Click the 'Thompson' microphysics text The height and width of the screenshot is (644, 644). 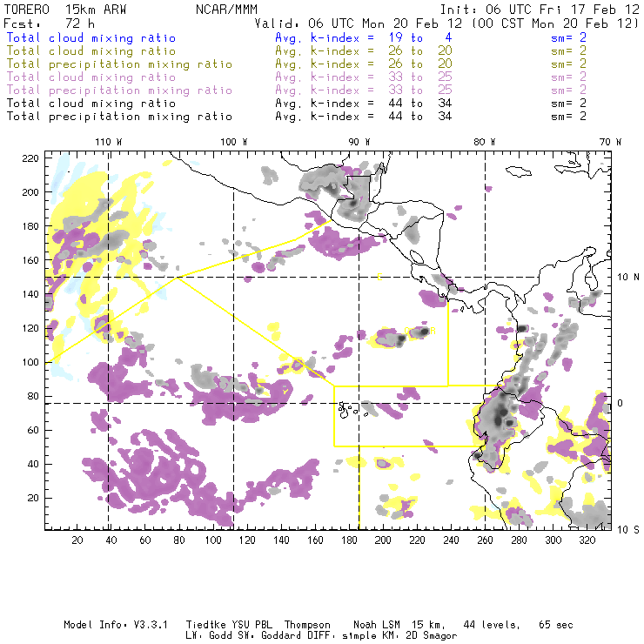307,625
